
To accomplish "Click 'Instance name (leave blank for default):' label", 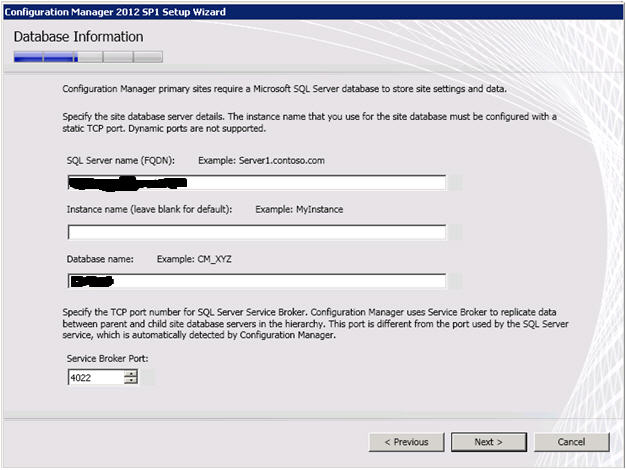I will coord(149,209).
